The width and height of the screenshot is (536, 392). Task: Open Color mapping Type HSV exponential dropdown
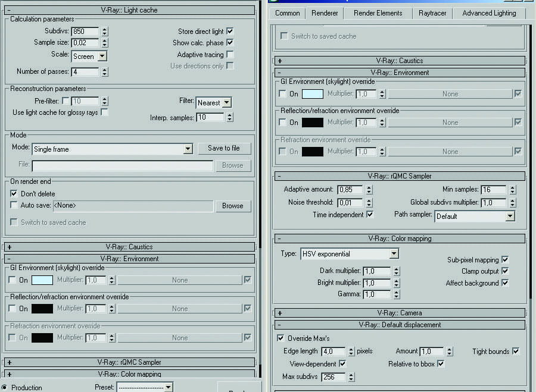point(350,254)
